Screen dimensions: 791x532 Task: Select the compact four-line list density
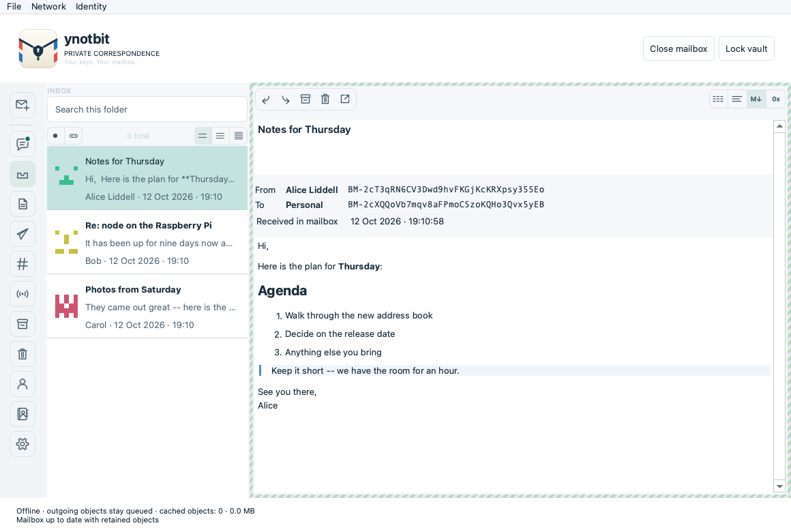[x=238, y=136]
